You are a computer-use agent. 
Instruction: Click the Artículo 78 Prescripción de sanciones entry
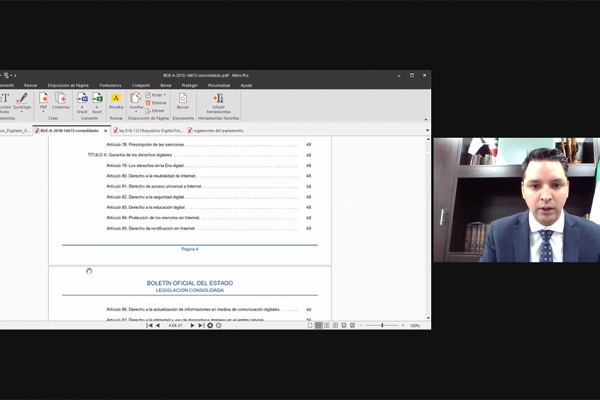pyautogui.click(x=209, y=144)
